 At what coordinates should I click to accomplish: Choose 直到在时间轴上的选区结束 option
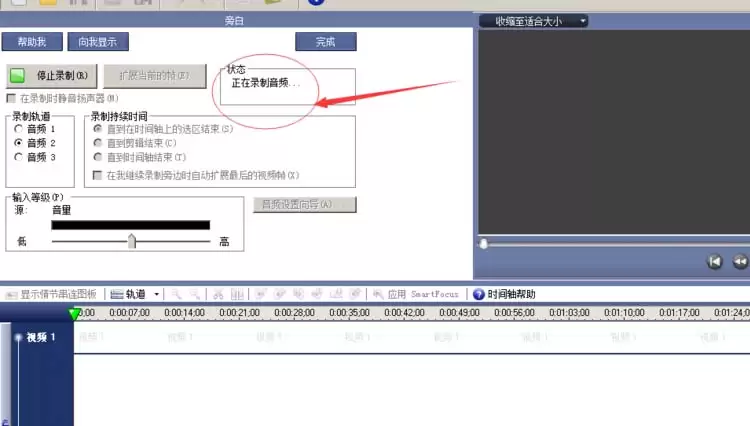[x=98, y=129]
